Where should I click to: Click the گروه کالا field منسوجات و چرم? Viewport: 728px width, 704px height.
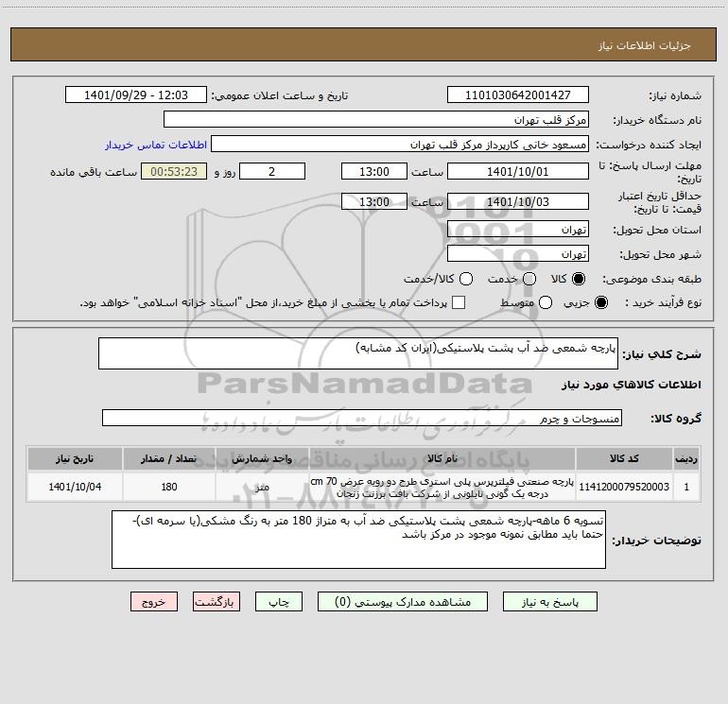[362, 418]
